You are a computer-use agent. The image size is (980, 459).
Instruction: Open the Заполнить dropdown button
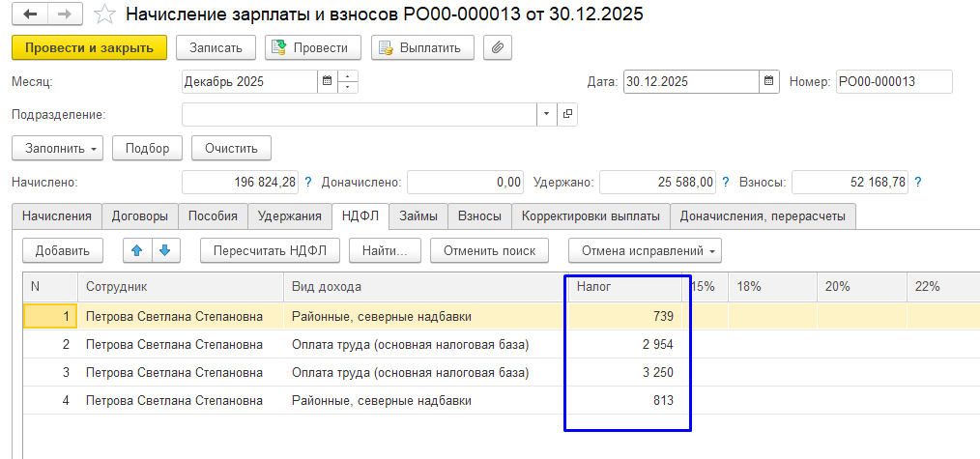point(57,149)
